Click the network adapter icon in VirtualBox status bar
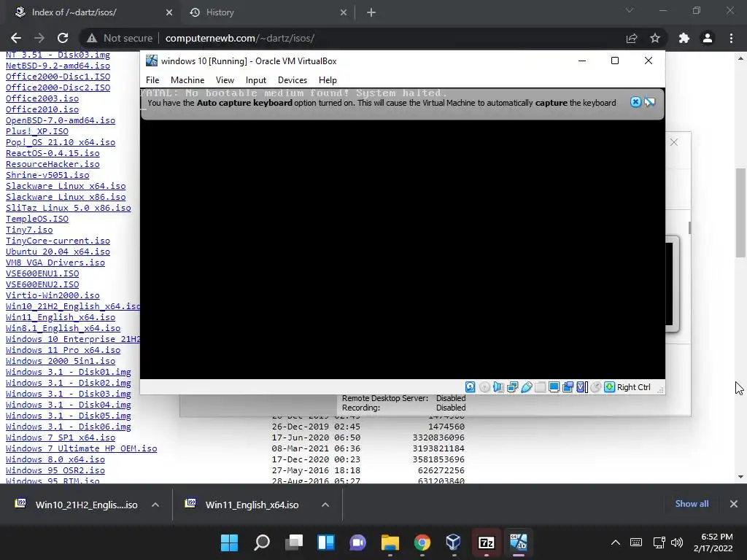Screen dimensions: 747x560 click(x=512, y=387)
